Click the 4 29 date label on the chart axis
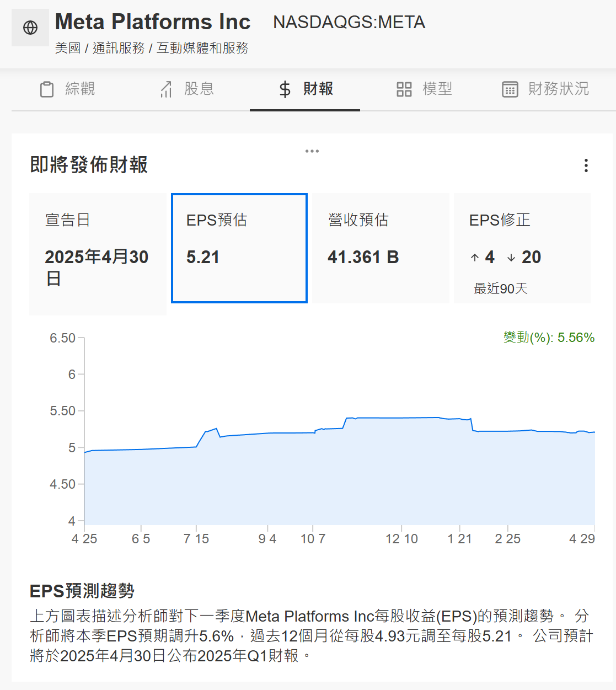The height and width of the screenshot is (690, 616). coord(582,539)
